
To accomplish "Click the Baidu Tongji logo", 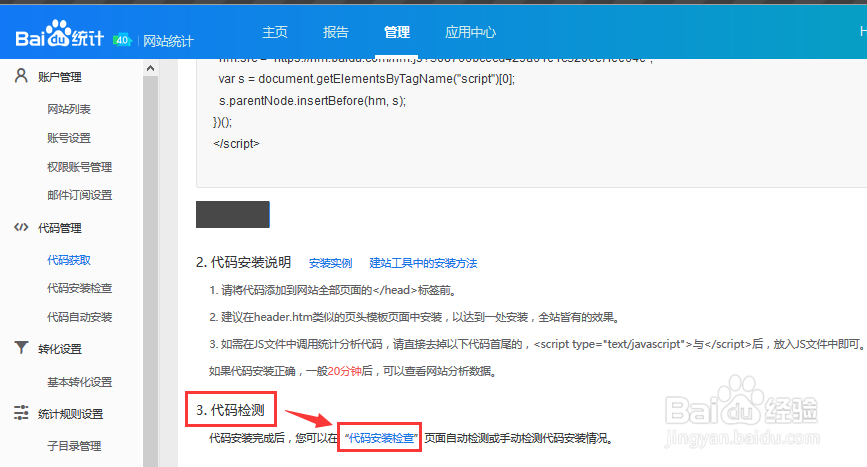I will [60, 38].
